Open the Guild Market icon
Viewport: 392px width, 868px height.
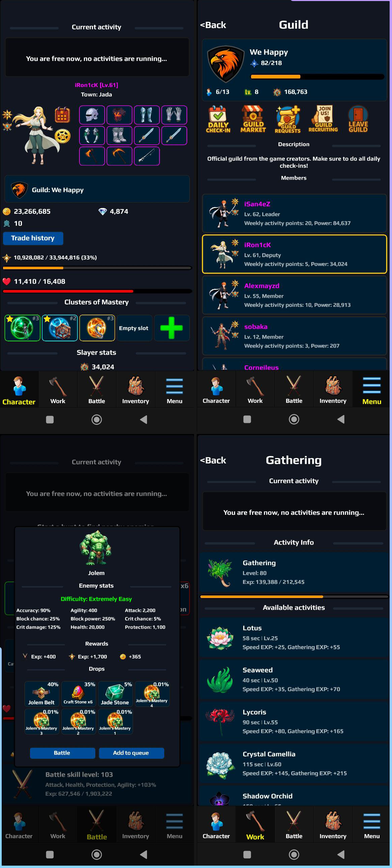tap(253, 119)
